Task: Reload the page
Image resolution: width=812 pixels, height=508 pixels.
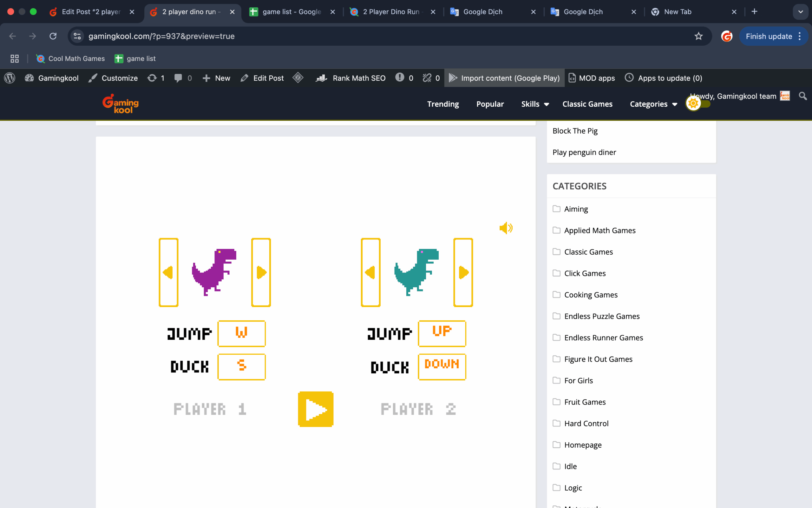Action: point(53,36)
